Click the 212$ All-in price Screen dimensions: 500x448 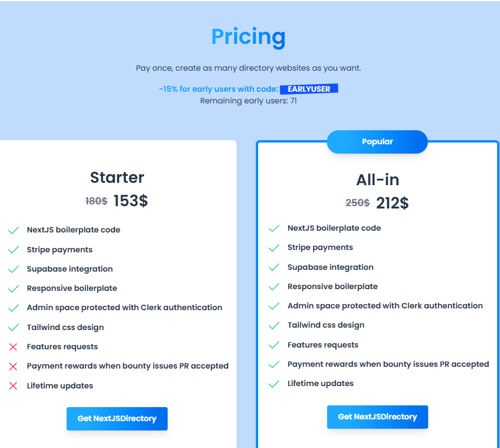click(x=392, y=203)
